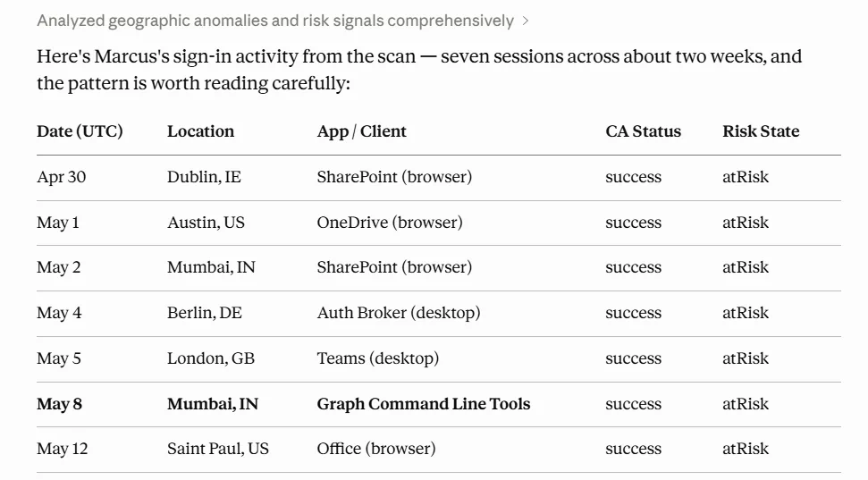Viewport: 868px width, 480px height.
Task: Click the Teams (desktop) entry
Action: [378, 358]
